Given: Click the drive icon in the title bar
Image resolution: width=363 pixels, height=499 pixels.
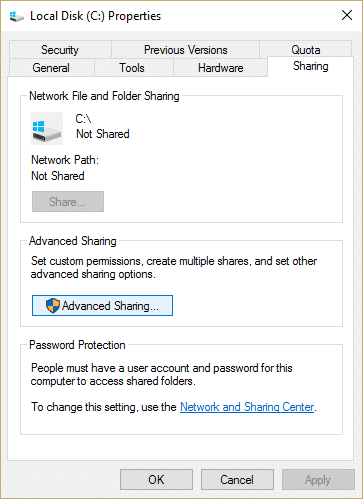Looking at the screenshot, I should pyautogui.click(x=16, y=16).
